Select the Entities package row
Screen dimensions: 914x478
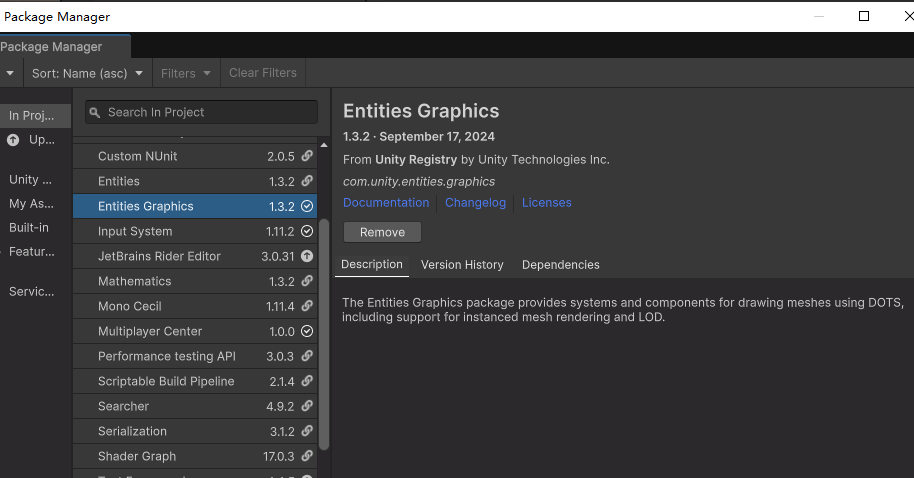195,181
